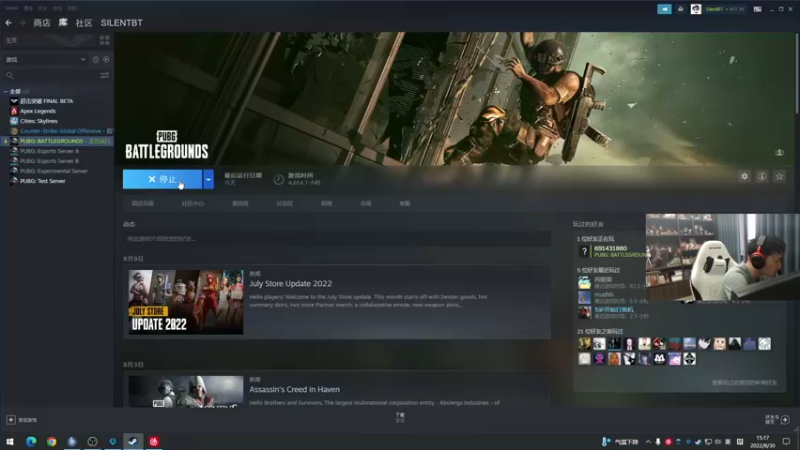Expand the 游戏 category filter dropdown
This screenshot has height=450, width=800.
tap(45, 60)
